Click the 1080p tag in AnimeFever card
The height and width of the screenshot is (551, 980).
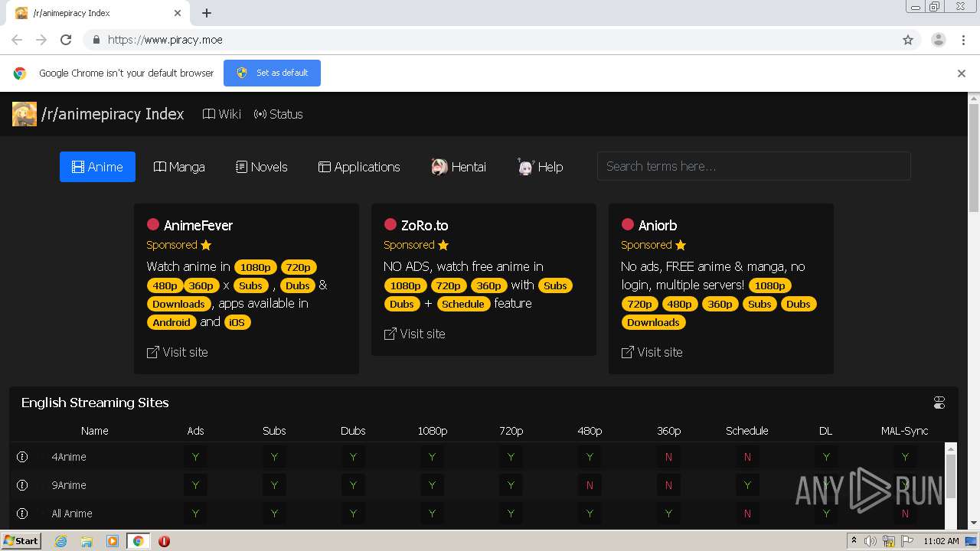(x=256, y=267)
